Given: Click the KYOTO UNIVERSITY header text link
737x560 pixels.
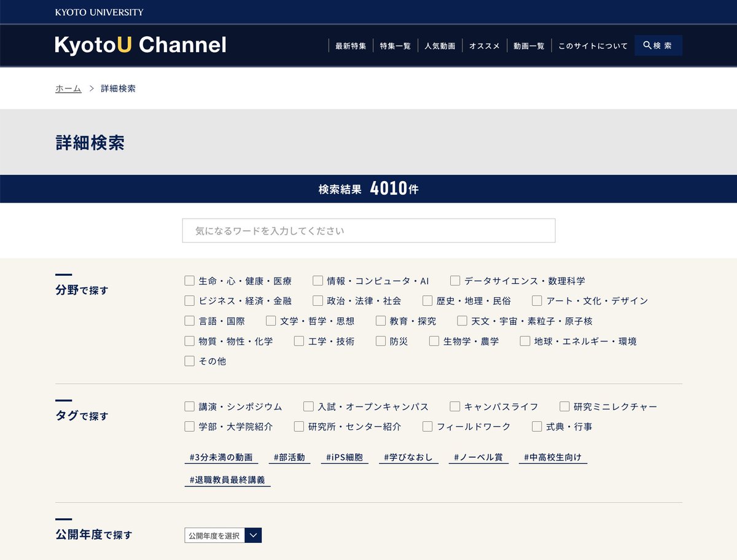Looking at the screenshot, I should tap(99, 12).
